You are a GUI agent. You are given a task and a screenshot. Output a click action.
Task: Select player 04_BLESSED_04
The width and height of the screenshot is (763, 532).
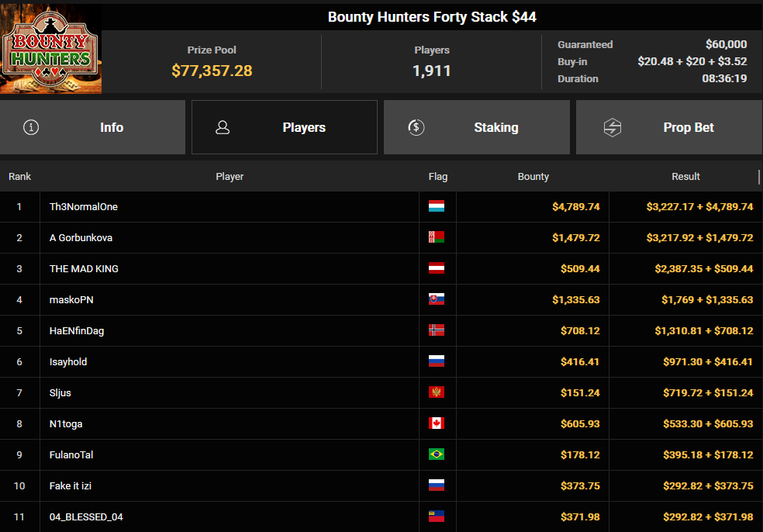click(86, 517)
